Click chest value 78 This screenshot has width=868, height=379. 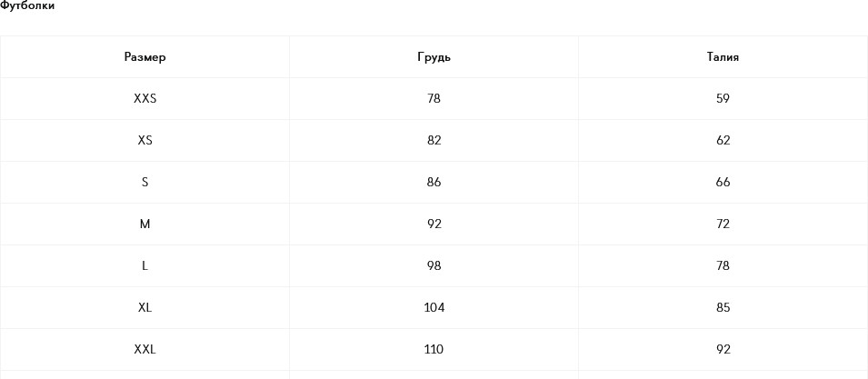434,99
